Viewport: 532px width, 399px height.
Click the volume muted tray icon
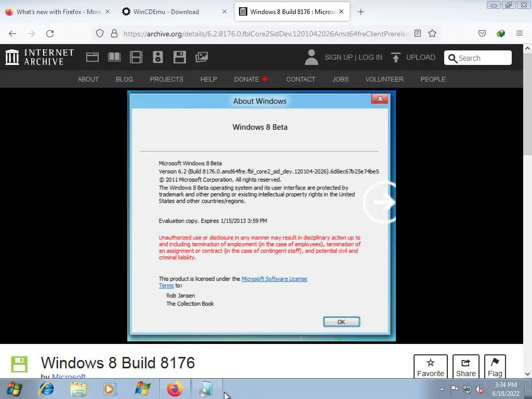click(x=480, y=390)
